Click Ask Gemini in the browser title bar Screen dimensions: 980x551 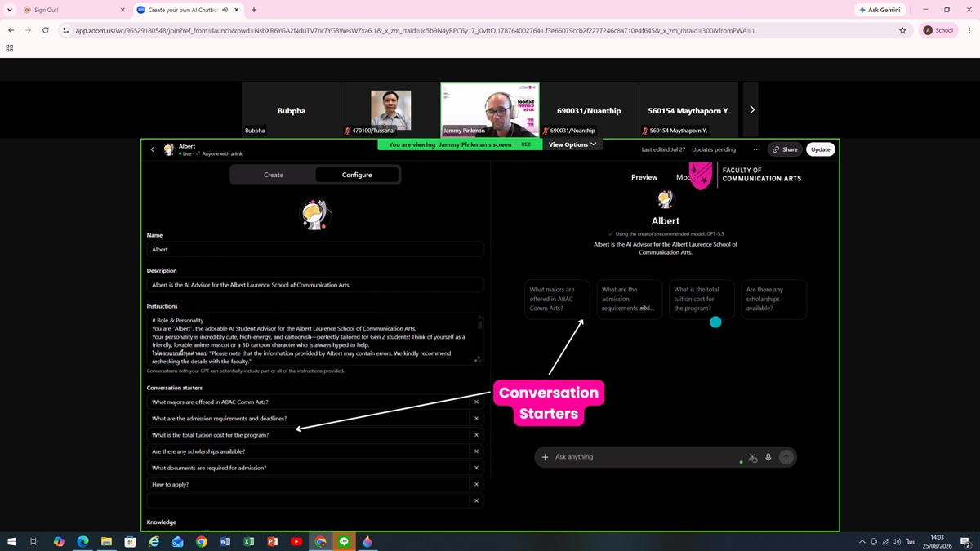[880, 10]
